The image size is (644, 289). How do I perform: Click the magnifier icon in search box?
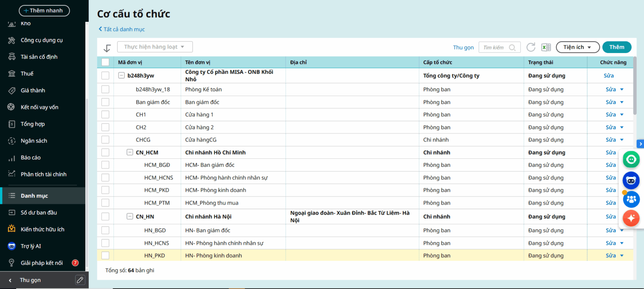click(512, 47)
